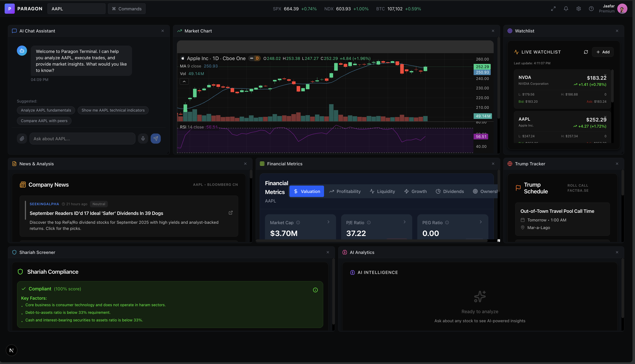The width and height of the screenshot is (635, 364).
Task: Expand the Market Cap metric card
Action: [328, 222]
